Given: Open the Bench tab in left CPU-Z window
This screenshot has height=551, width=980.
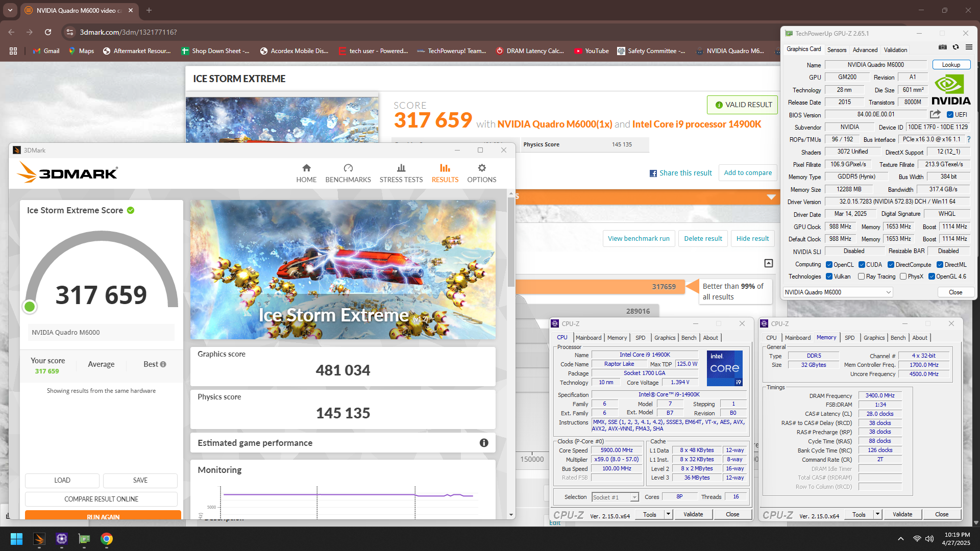Looking at the screenshot, I should tap(689, 338).
